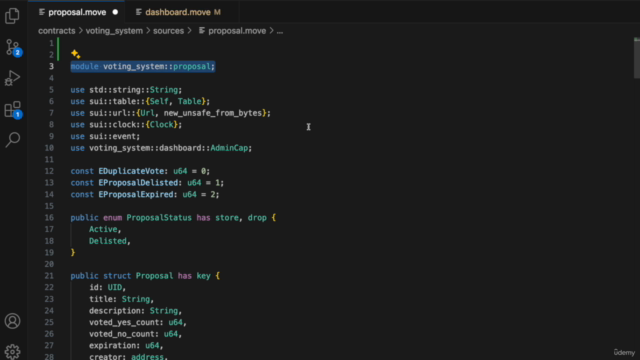The width and height of the screenshot is (640, 360).
Task: Click the 'voted_no_count: u64,' field
Action: pos(136,334)
